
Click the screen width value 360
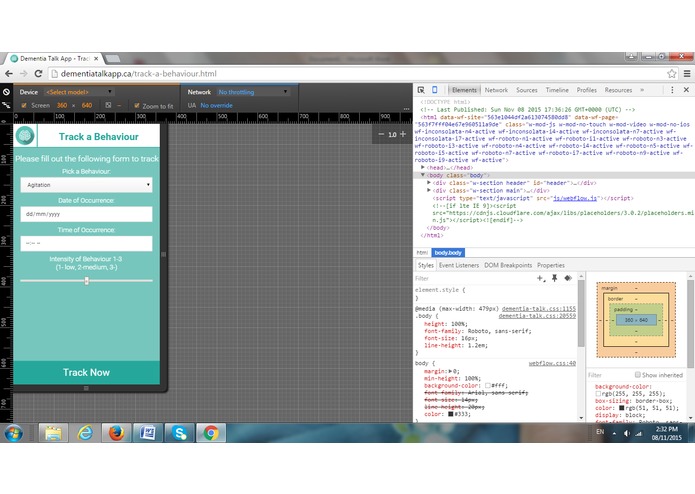pyautogui.click(x=62, y=105)
